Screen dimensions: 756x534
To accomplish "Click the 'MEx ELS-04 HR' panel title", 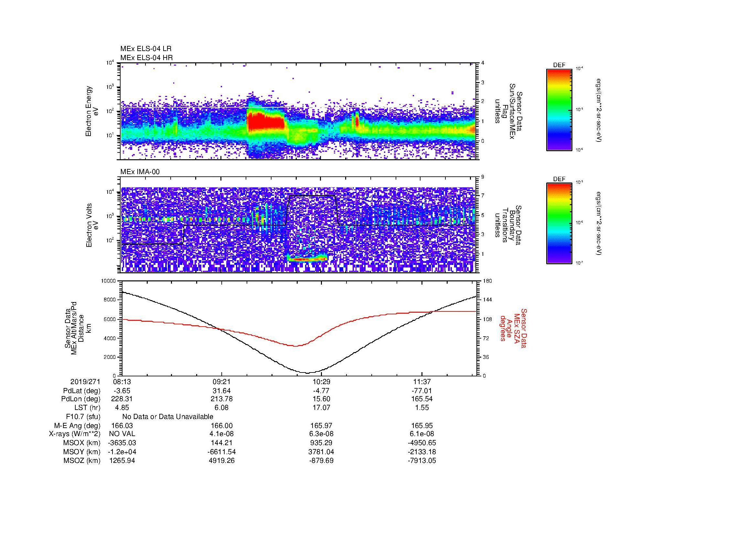I will coord(146,58).
